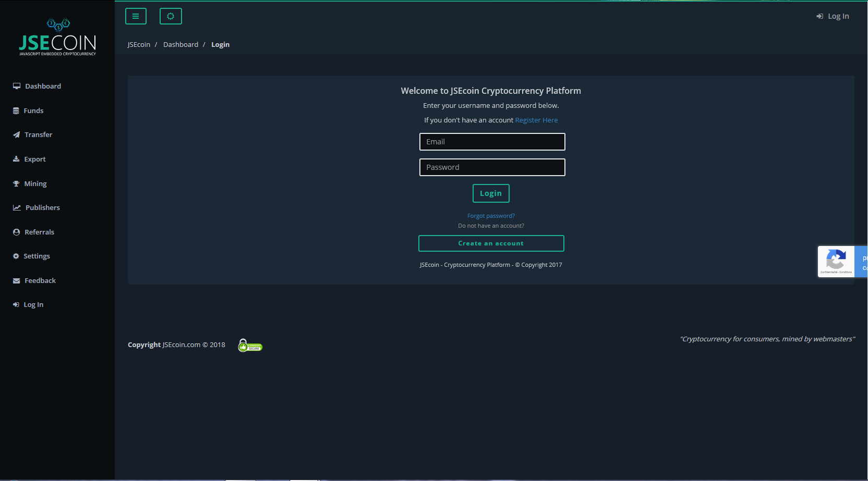Select Export in sidebar
Screen dimensions: 868x481
35,159
